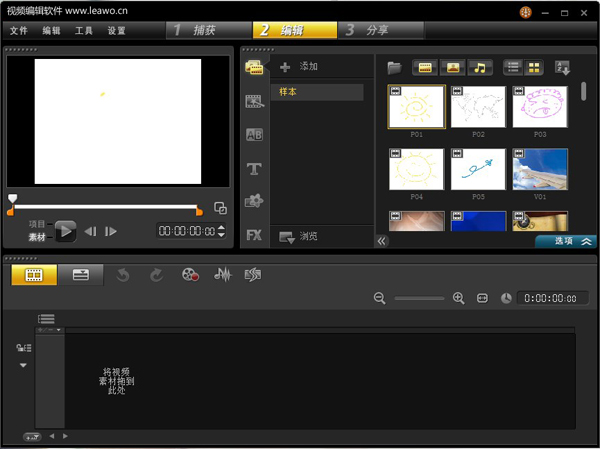Screen dimensions: 600x449
Task: Click the 浏览 browse button
Action: click(x=298, y=237)
